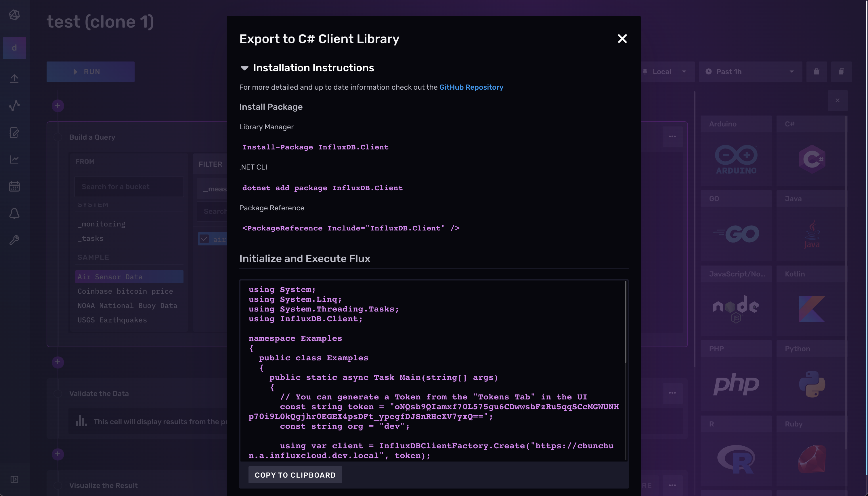Open the Build a Query options menu
Screen dimensions: 868x496
click(672, 136)
